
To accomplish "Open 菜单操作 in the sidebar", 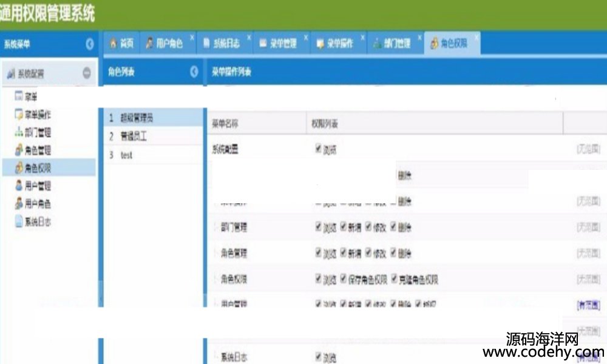I will tap(33, 114).
